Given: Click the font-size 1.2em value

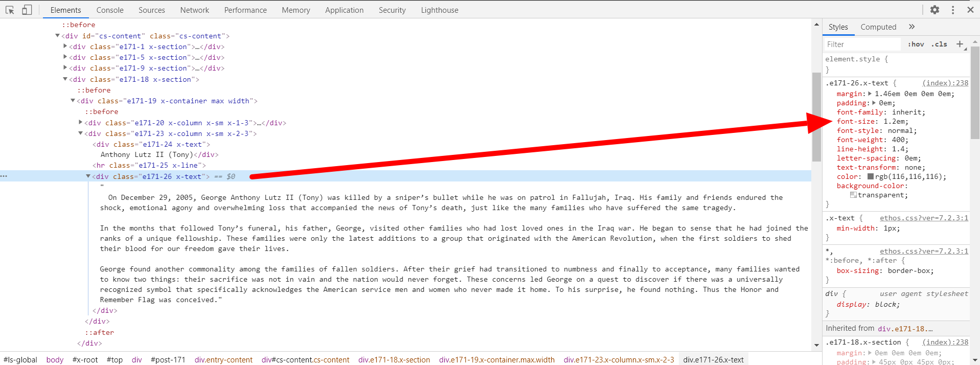Looking at the screenshot, I should pos(894,121).
